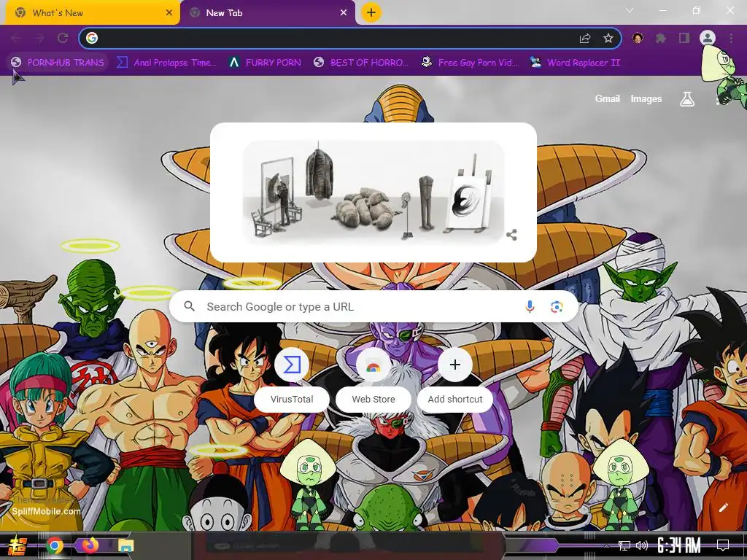
Task: Open the Images link
Action: pos(646,98)
